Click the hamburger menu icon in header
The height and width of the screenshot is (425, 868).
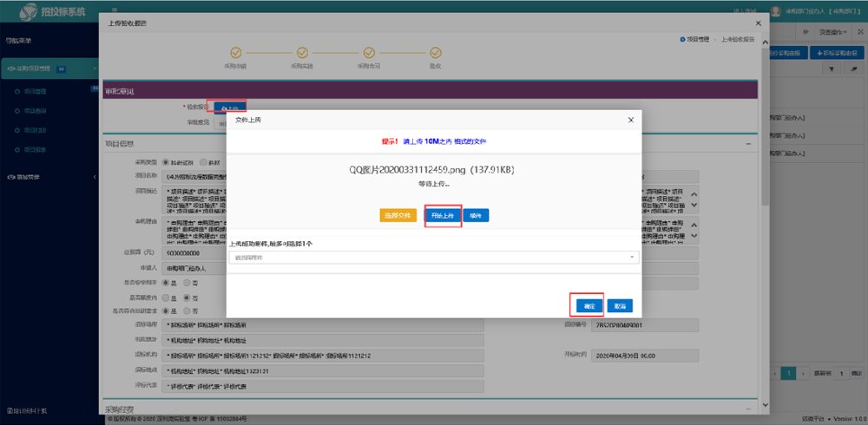point(115,10)
